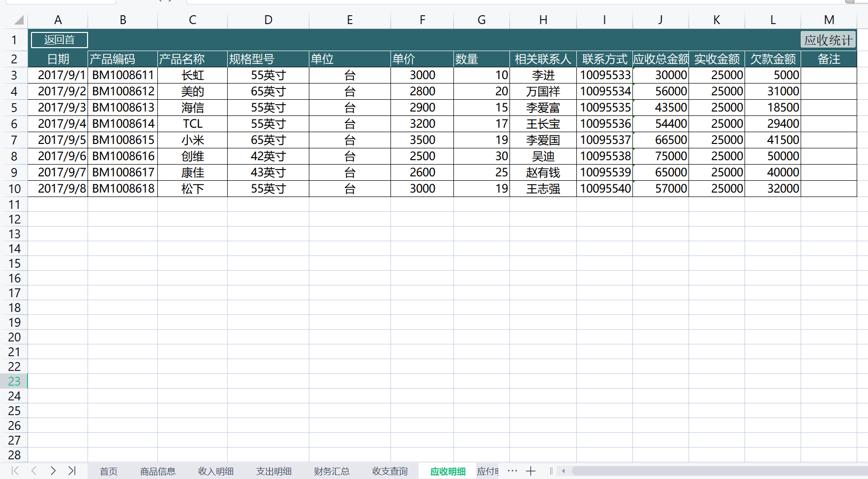Screen dimensions: 868x479
Task: Select column J header
Action: (660, 20)
